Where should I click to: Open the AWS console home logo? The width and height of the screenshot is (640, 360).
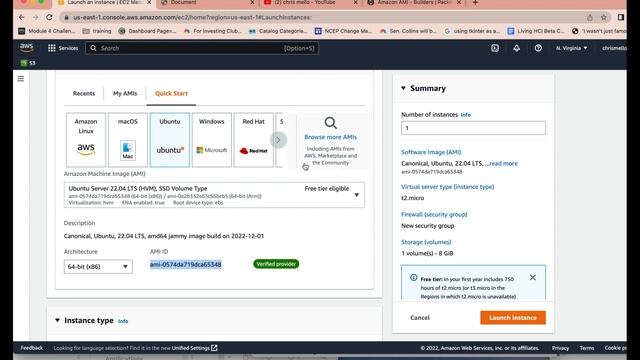pos(27,47)
